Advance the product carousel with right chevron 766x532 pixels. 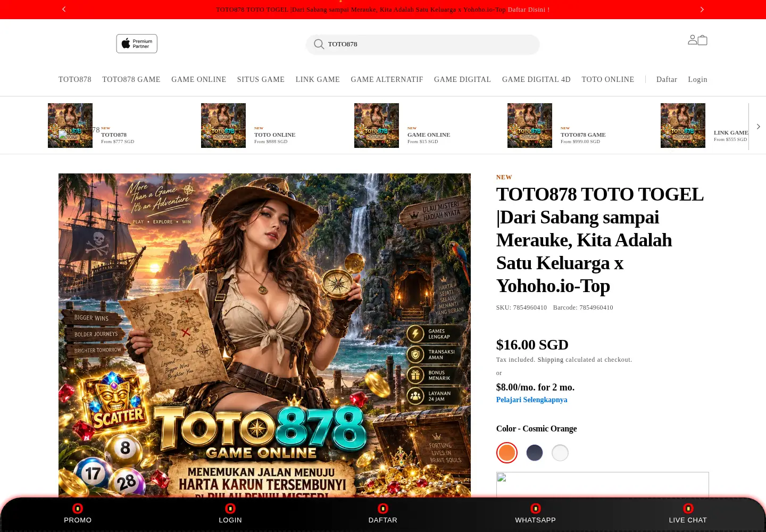click(x=758, y=127)
